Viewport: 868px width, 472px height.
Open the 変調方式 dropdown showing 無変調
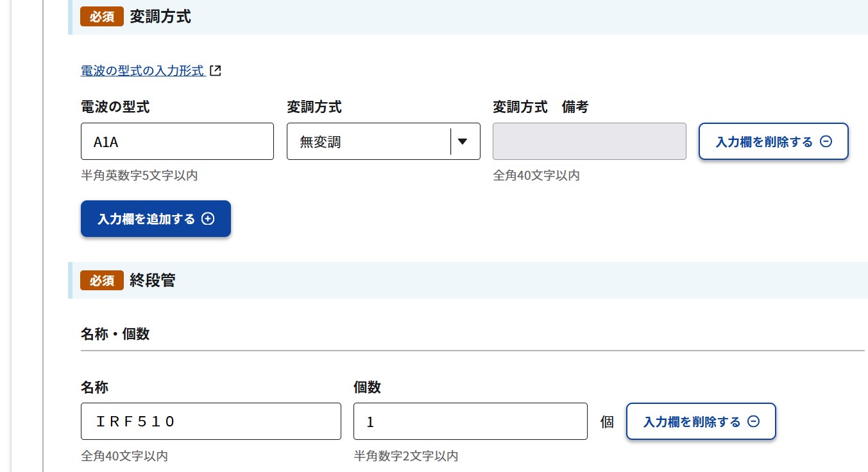click(x=369, y=141)
